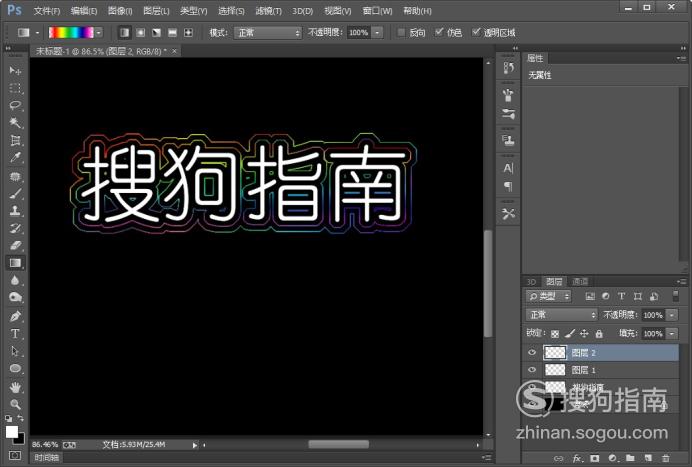Select the Brush tool

tap(15, 193)
